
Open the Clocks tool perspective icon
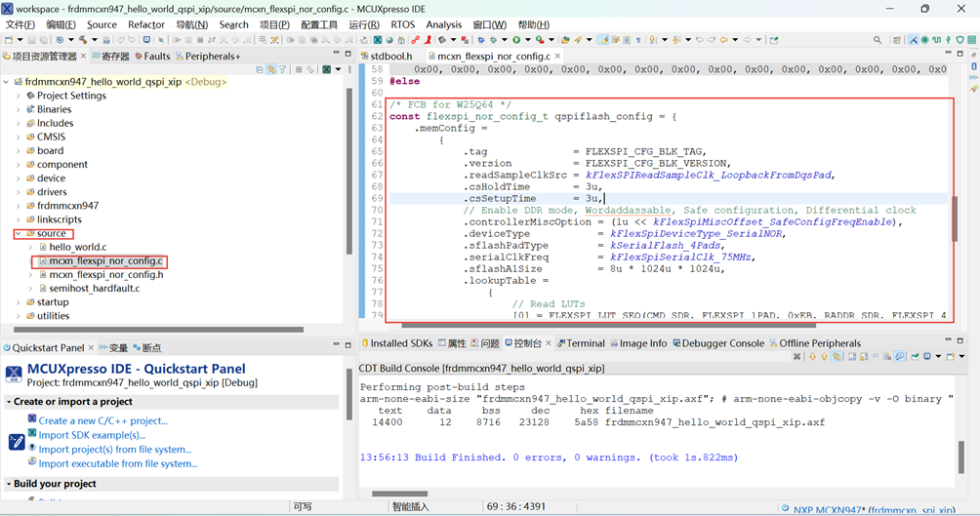click(x=936, y=40)
